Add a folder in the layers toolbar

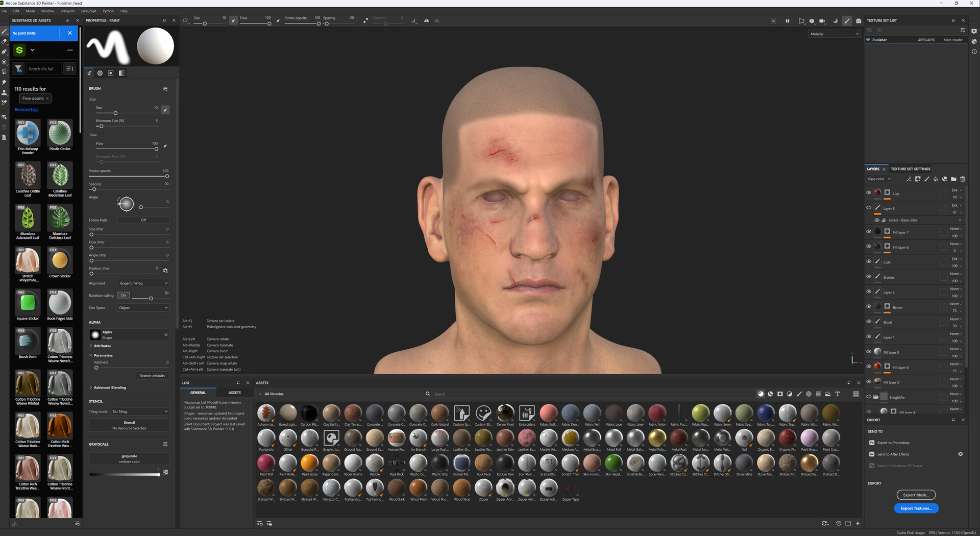click(953, 179)
